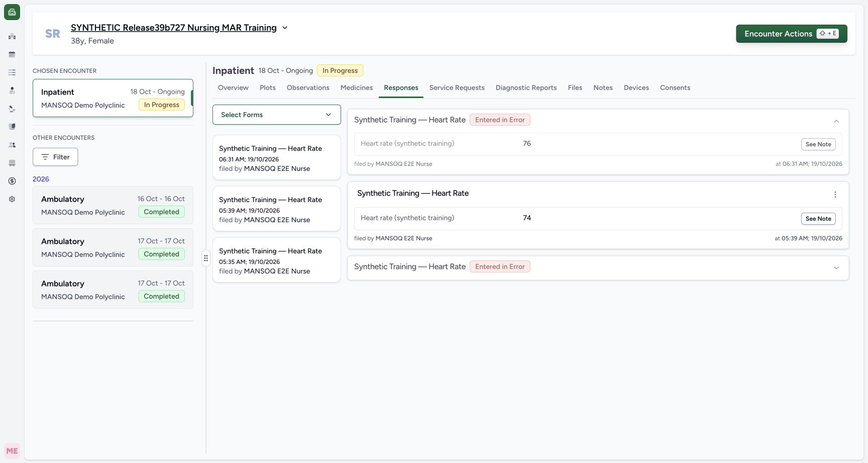
Task: Switch to the Overview tab
Action: pos(233,87)
